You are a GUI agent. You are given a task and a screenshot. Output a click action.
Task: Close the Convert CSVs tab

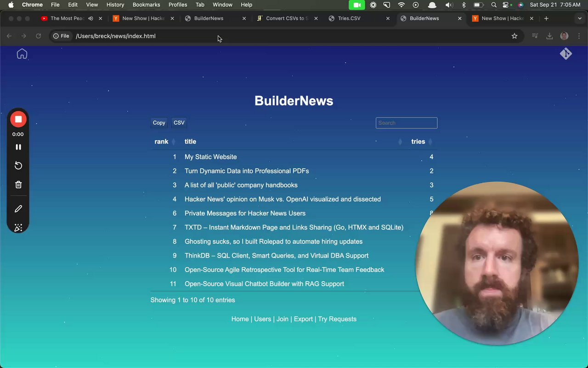coord(316,18)
